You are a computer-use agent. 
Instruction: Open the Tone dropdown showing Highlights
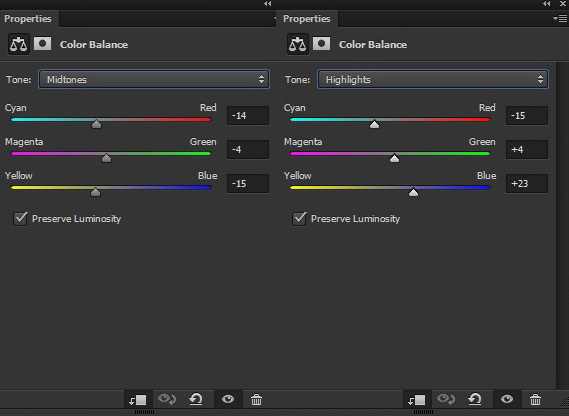tap(433, 79)
